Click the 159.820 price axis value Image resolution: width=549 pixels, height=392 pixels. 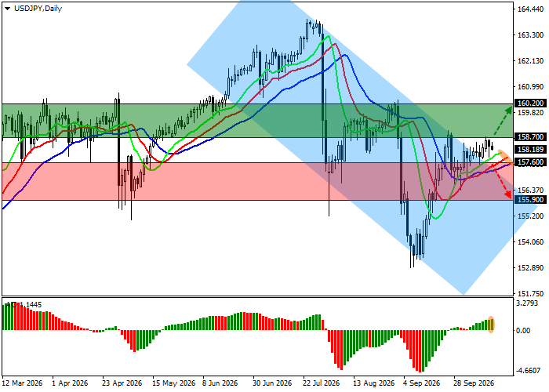point(530,113)
